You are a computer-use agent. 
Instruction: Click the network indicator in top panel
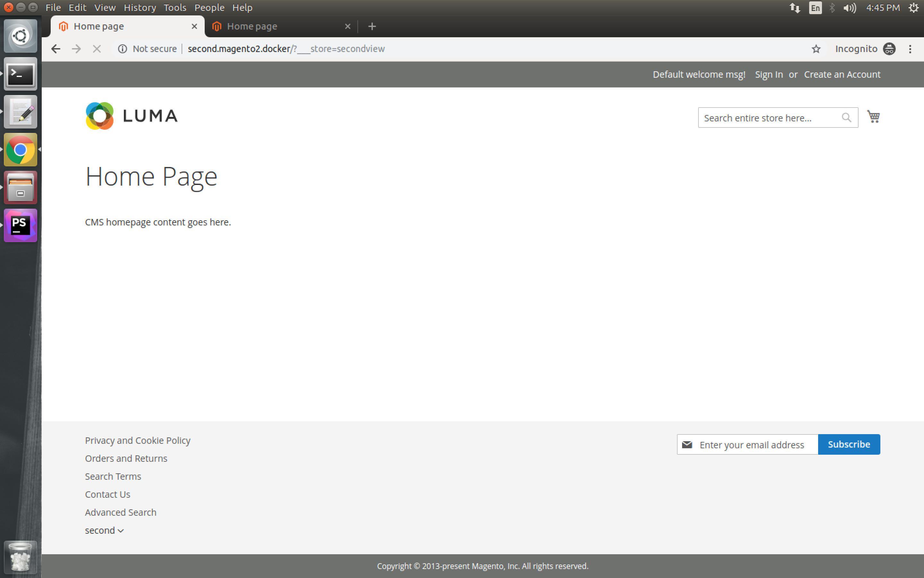795,8
